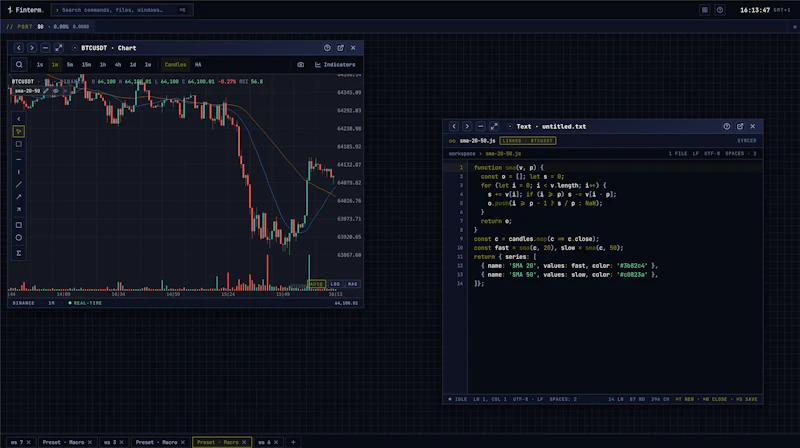Toggle the MAG scale button

click(353, 284)
